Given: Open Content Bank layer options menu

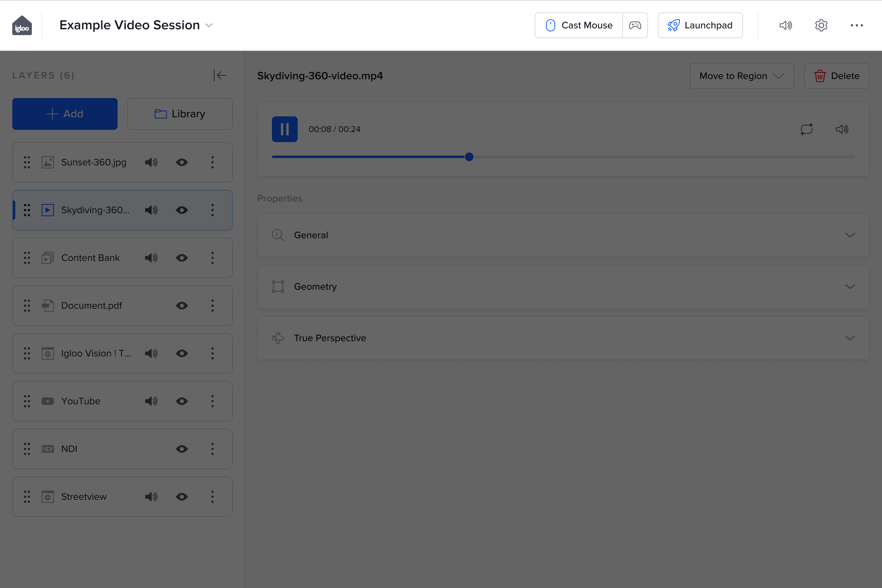Looking at the screenshot, I should click(x=212, y=258).
